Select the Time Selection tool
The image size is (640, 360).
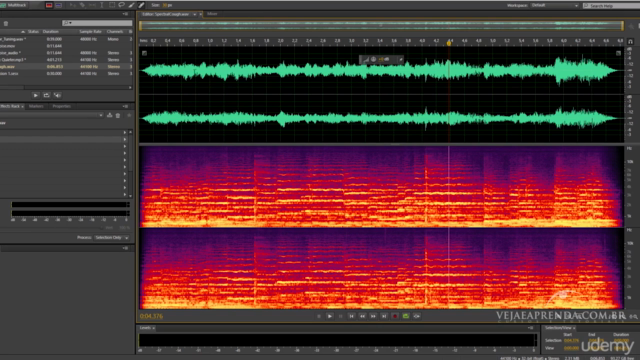[x=102, y=5]
